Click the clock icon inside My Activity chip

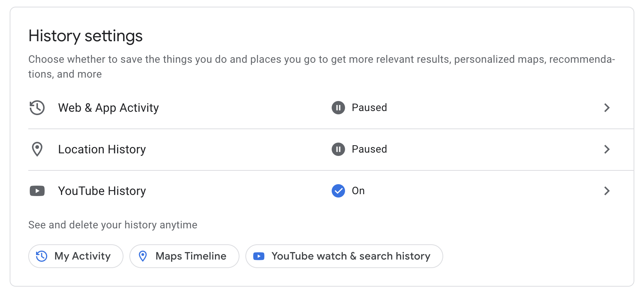click(x=42, y=256)
